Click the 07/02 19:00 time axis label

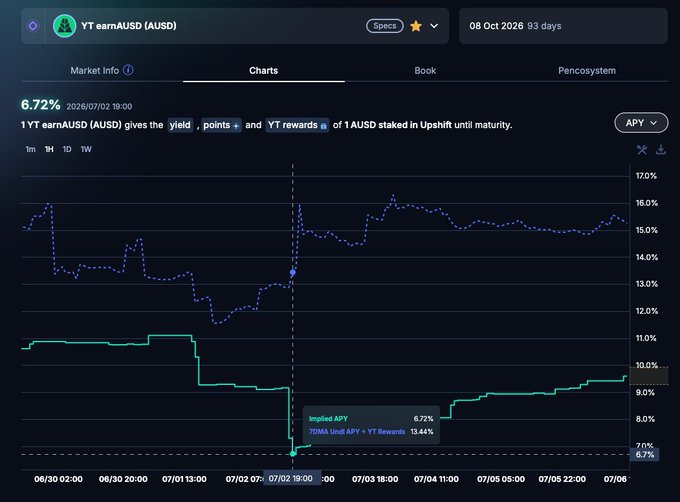[291, 479]
